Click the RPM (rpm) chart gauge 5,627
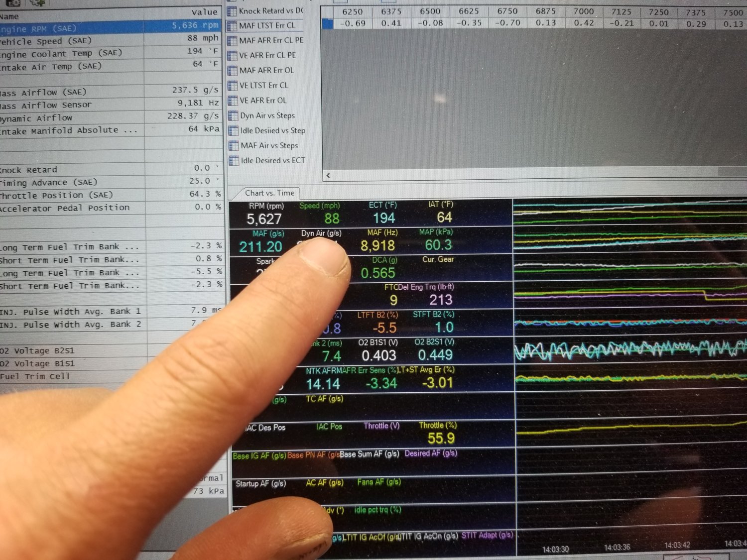 pos(265,214)
